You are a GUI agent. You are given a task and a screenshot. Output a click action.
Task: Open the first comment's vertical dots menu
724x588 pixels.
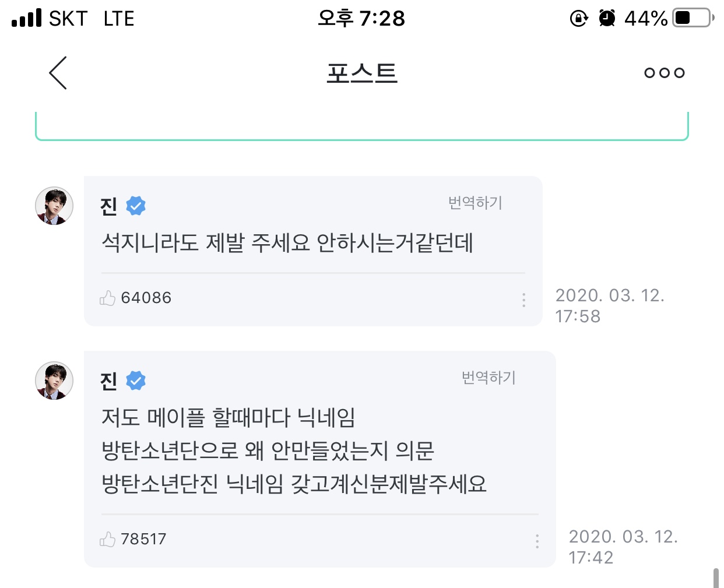(x=523, y=300)
